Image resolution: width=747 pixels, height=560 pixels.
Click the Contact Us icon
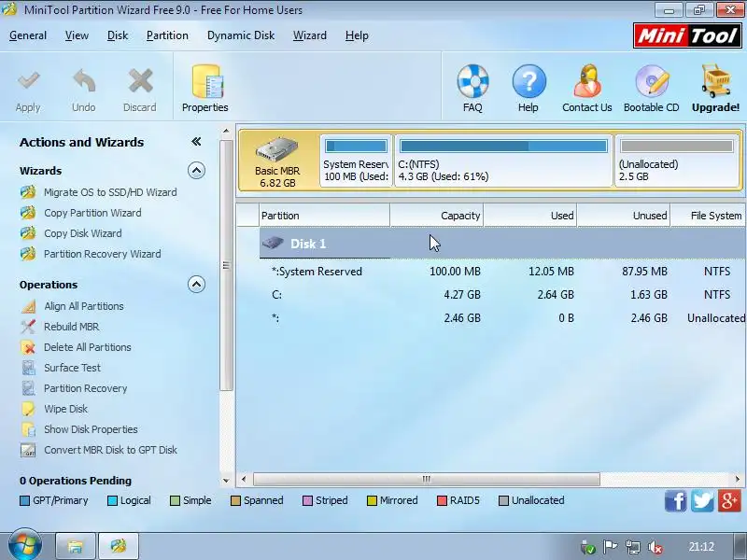tap(587, 81)
